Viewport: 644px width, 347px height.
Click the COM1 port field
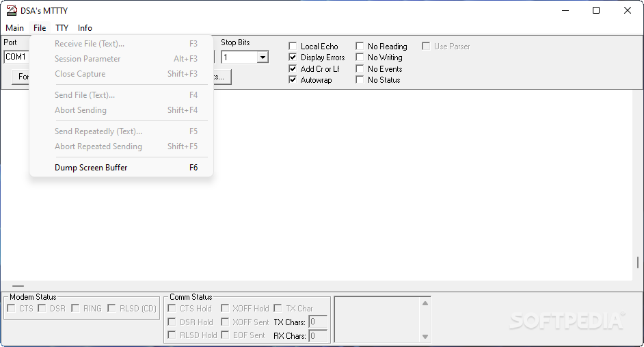coord(16,57)
